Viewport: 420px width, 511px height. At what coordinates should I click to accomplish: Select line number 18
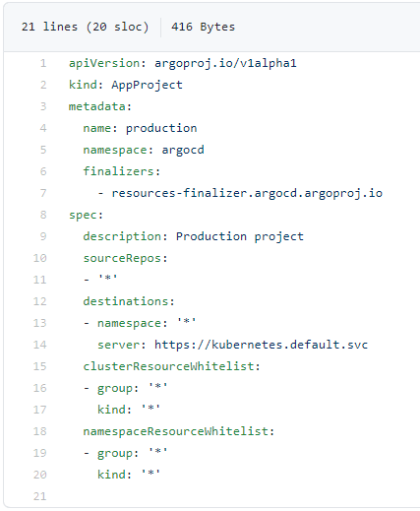pyautogui.click(x=39, y=431)
